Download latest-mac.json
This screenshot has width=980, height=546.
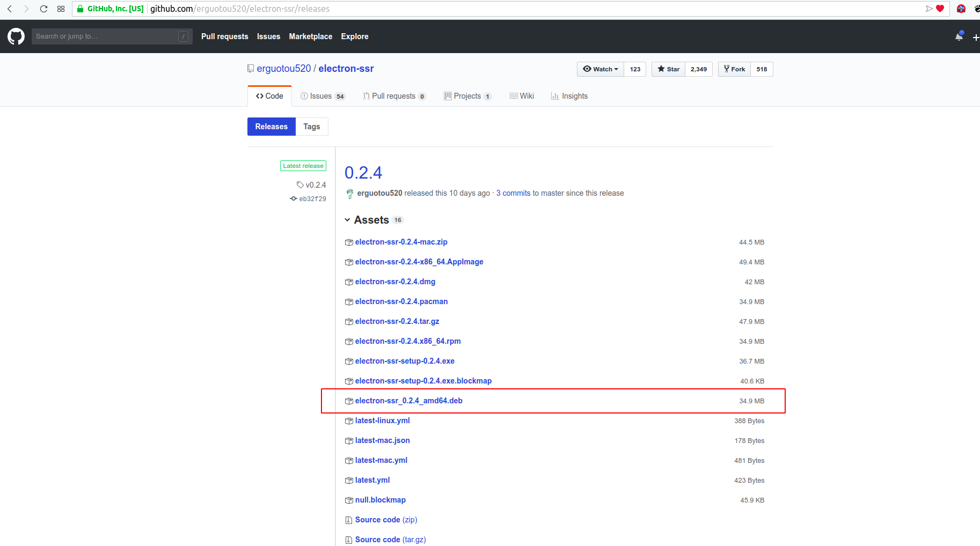pos(383,440)
